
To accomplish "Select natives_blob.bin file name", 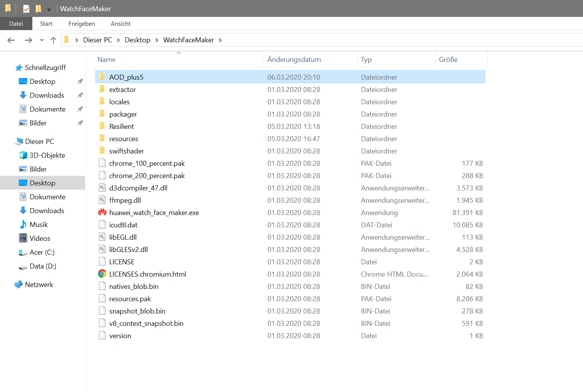I will [x=134, y=287].
